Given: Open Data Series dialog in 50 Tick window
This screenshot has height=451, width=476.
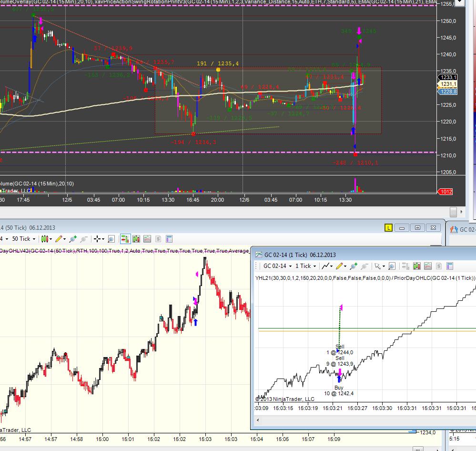Looking at the screenshot, I should (136, 239).
